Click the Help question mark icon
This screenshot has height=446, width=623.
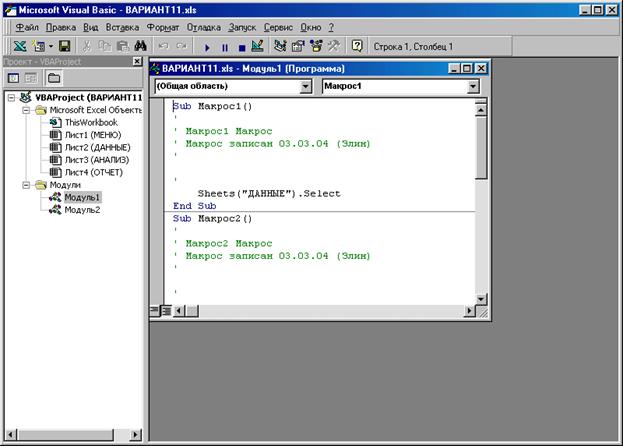357,47
